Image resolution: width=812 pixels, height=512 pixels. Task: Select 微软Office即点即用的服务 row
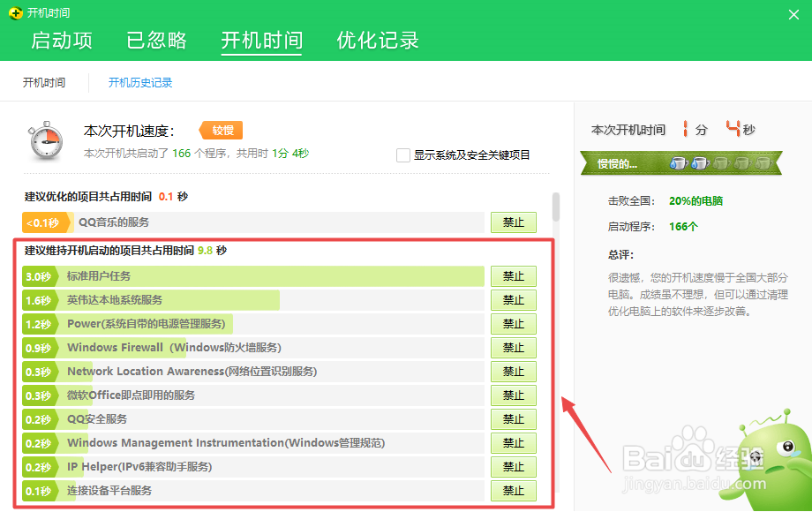pyautogui.click(x=253, y=395)
